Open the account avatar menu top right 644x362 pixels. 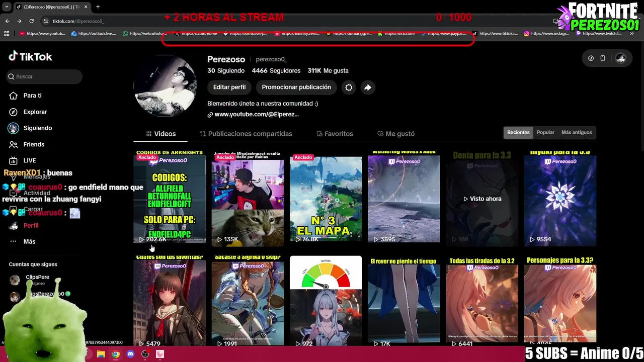click(x=621, y=58)
